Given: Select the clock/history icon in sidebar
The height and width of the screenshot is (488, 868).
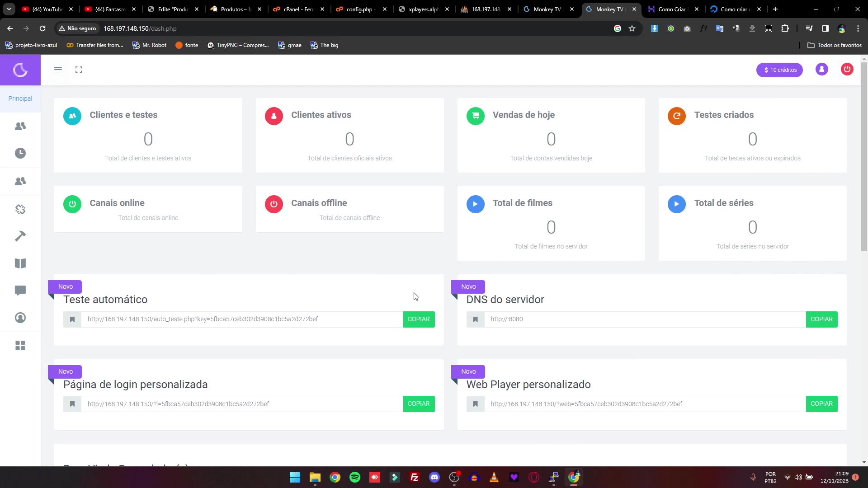Looking at the screenshot, I should tap(20, 153).
